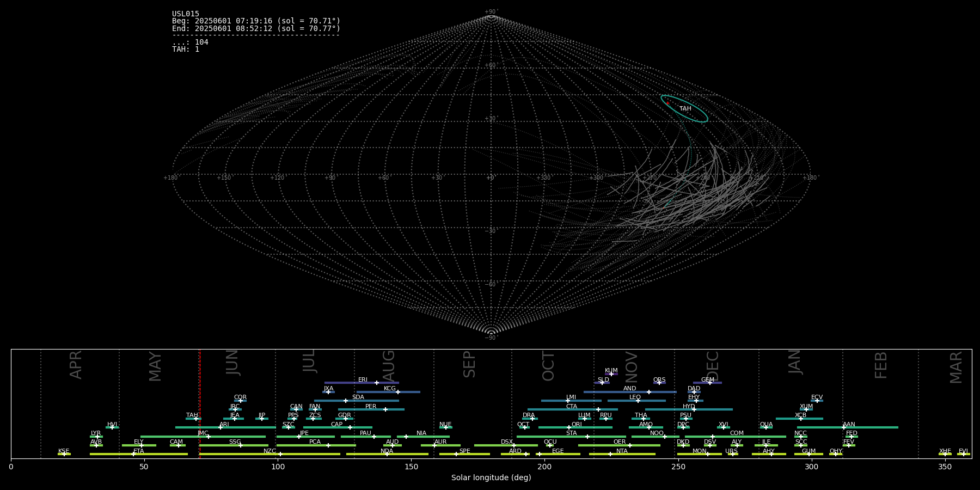This screenshot has height=490, width=980.
Task: Click the LEO shower label
Action: click(635, 397)
